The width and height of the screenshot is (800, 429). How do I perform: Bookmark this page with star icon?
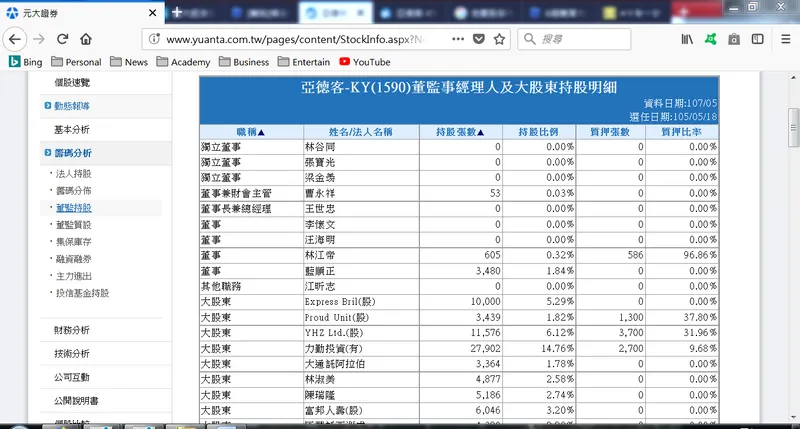499,39
